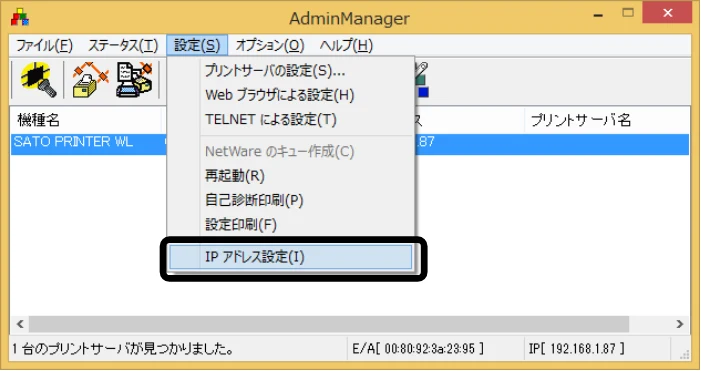Click the horizontal scrollbar right arrow

pos(680,324)
